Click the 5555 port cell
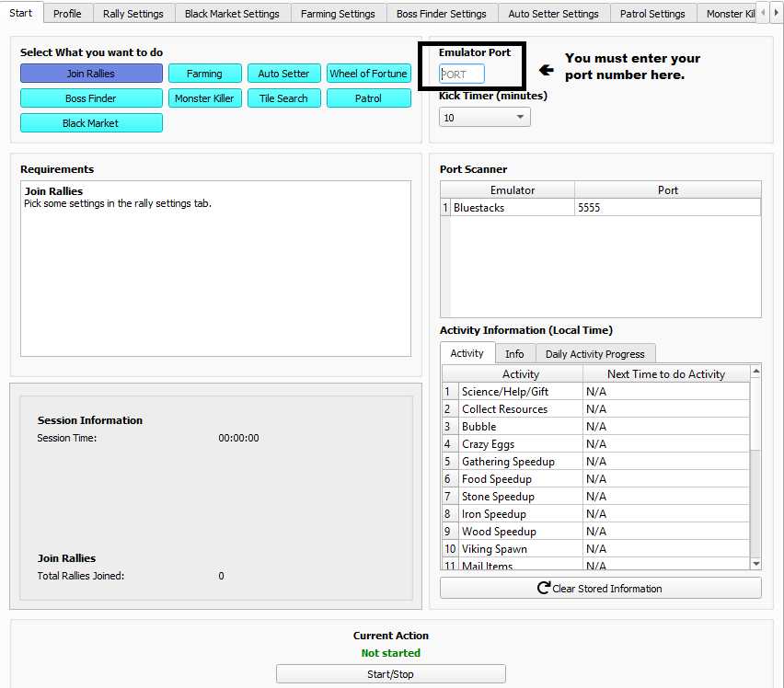The image size is (784, 688). pos(667,207)
